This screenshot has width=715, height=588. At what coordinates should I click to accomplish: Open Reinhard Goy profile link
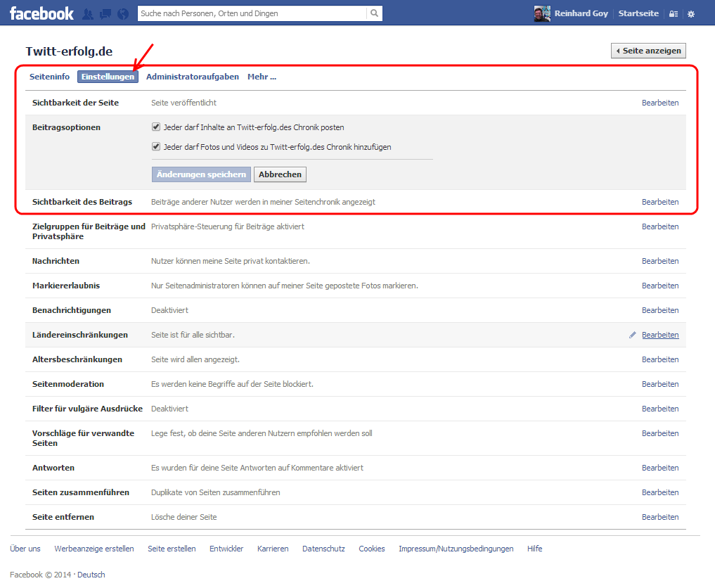point(581,13)
